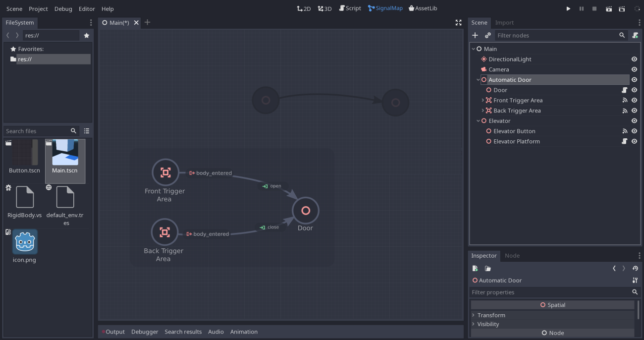644x340 pixels.
Task: Switch to the Import tab in the Scene dock
Action: [504, 22]
